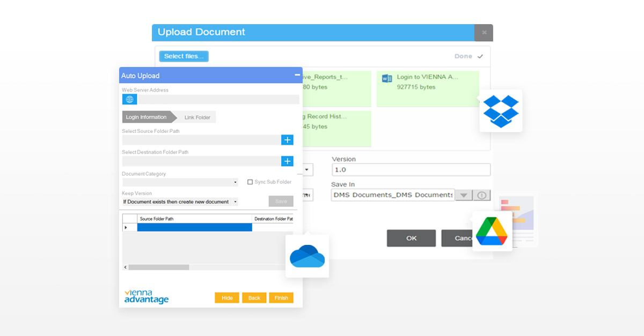
Task: Click OK in Upload Document
Action: coord(411,238)
